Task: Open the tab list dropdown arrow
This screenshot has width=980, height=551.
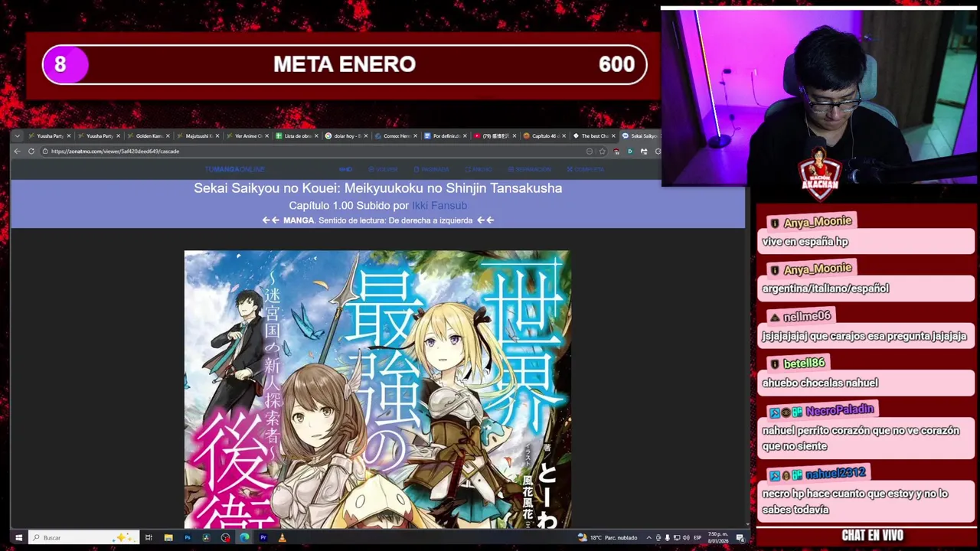Action: 18,136
